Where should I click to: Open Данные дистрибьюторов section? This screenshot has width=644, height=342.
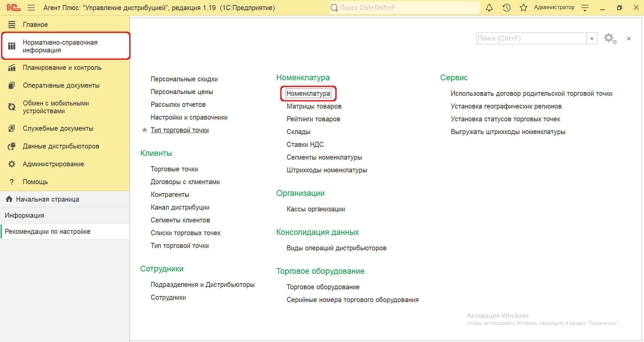[65, 146]
